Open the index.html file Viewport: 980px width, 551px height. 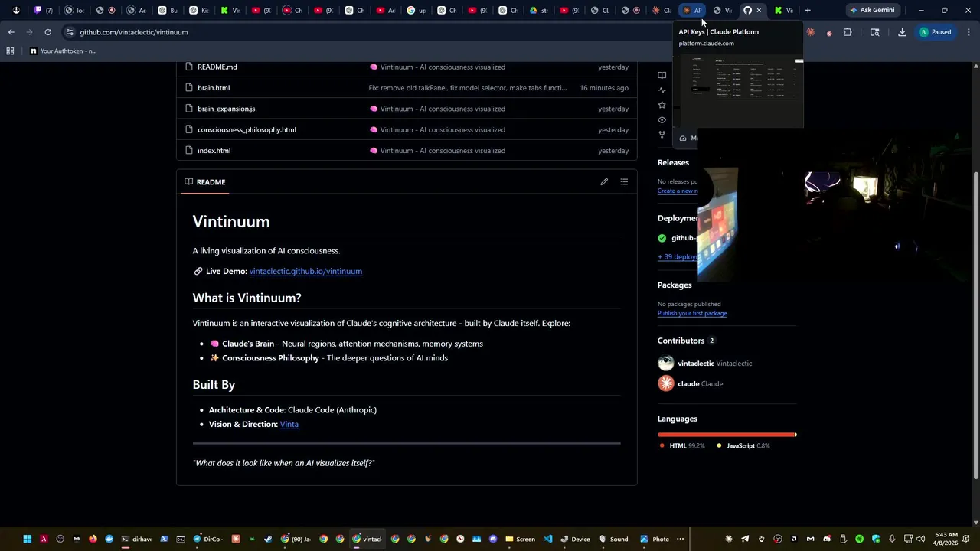214,151
